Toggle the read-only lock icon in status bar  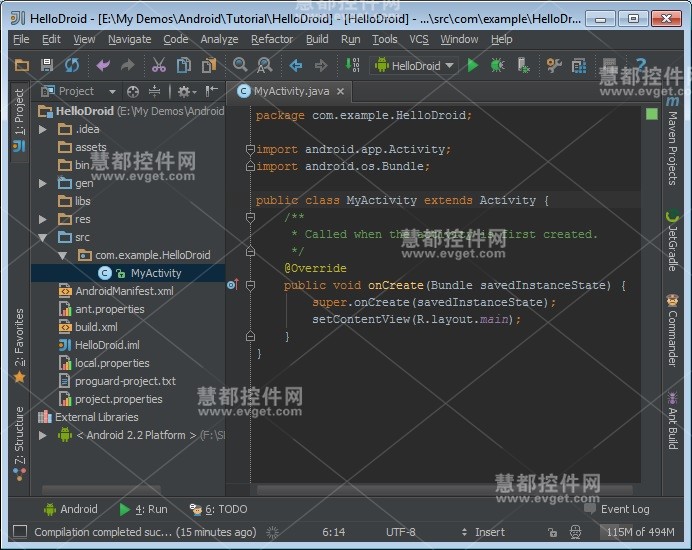[x=552, y=533]
